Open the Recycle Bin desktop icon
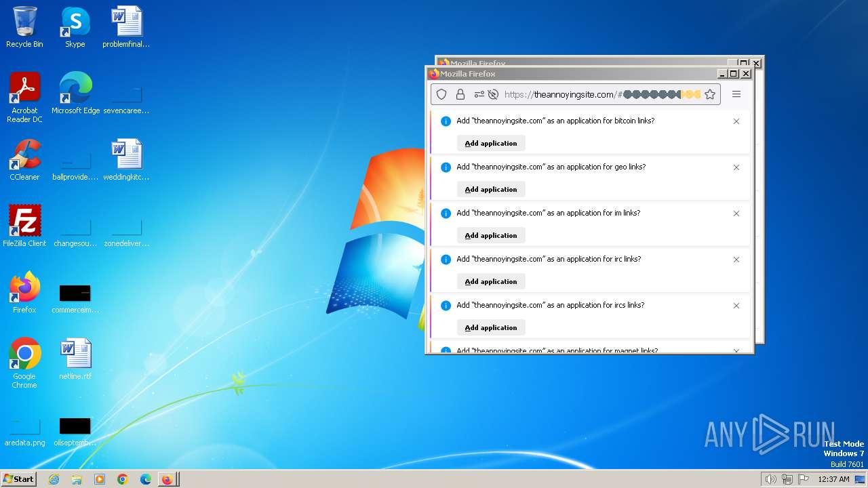 (x=24, y=27)
